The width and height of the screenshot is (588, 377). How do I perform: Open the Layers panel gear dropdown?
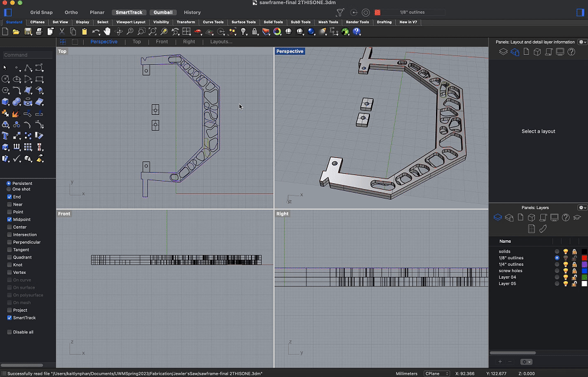point(582,207)
